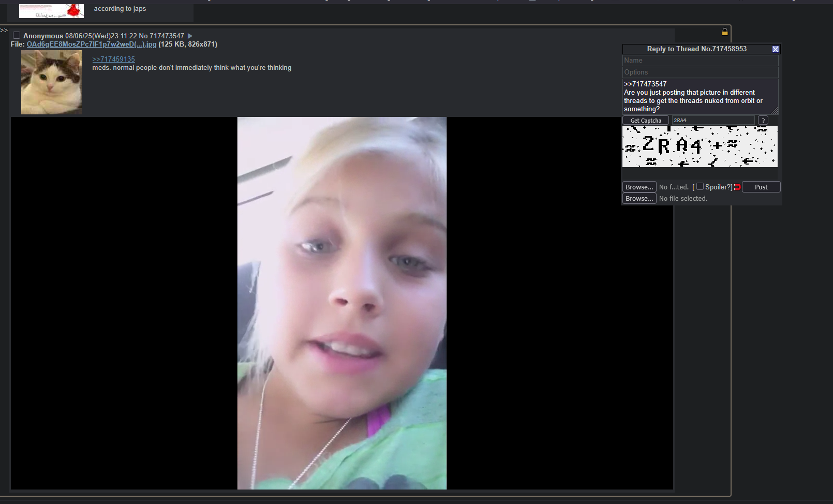Click the truncated "No f...ted." file label
The image size is (833, 504).
[x=674, y=187]
